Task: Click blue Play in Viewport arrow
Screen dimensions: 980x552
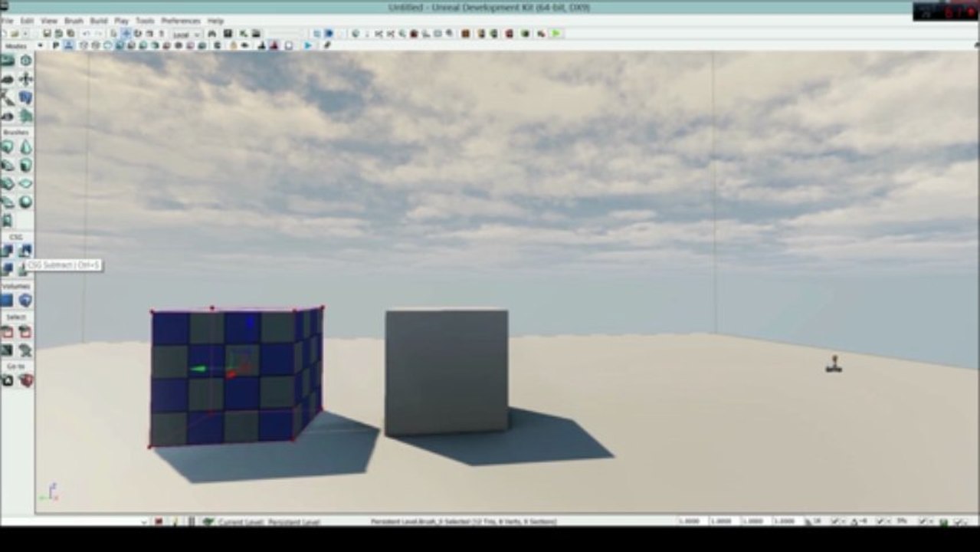Action: [x=308, y=46]
